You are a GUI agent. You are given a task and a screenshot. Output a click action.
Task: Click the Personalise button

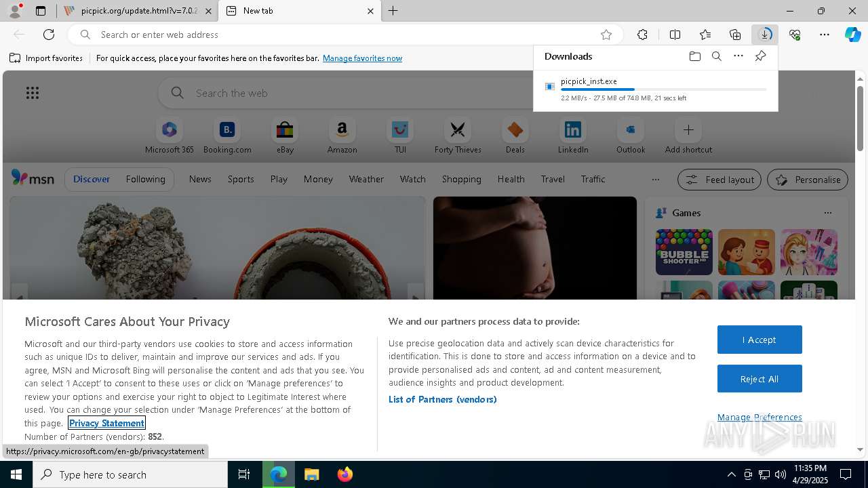click(x=807, y=180)
